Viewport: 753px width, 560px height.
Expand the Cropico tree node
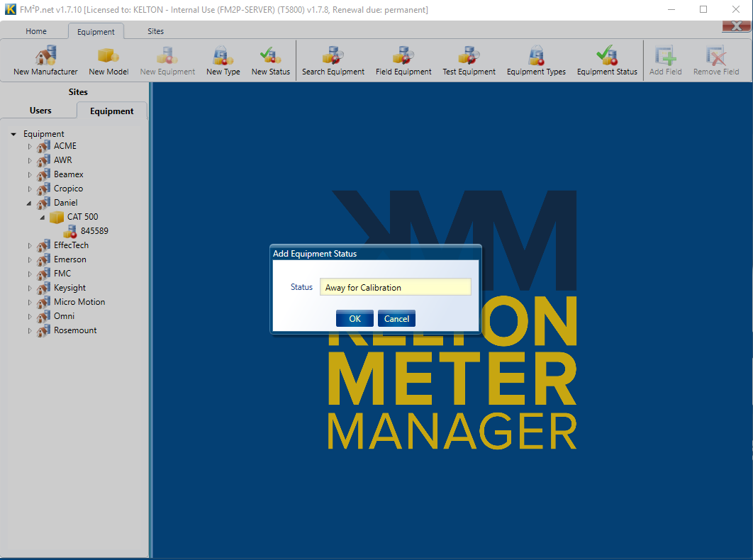point(30,189)
